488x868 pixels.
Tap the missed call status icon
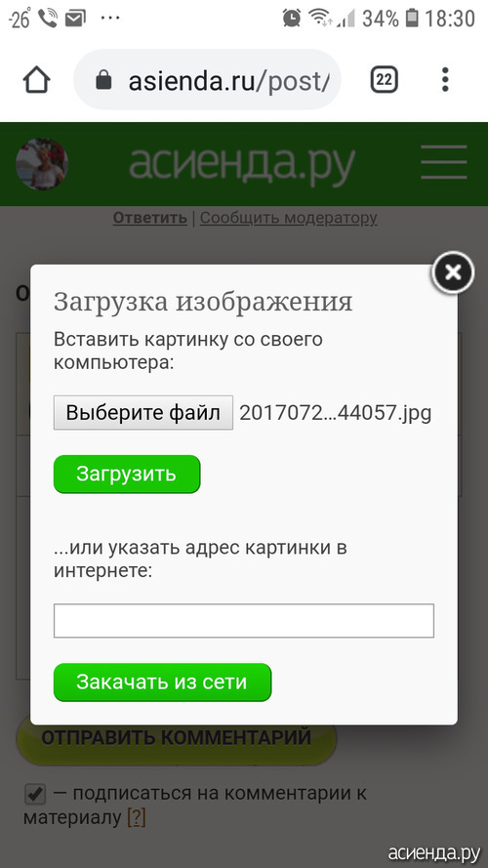[x=48, y=19]
